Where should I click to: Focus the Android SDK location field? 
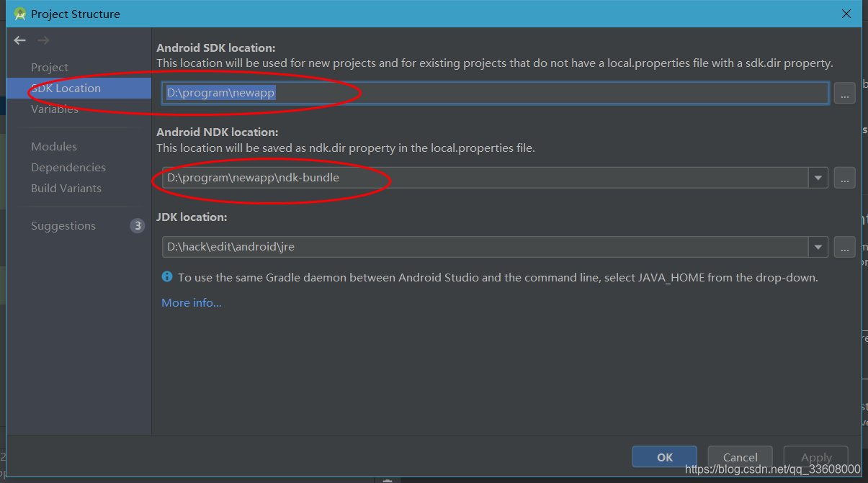click(x=496, y=93)
